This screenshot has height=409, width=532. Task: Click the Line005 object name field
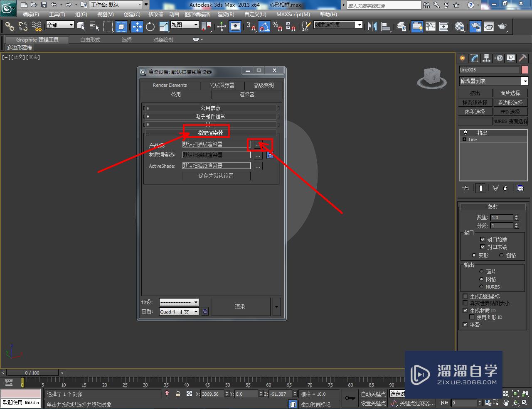[489, 70]
